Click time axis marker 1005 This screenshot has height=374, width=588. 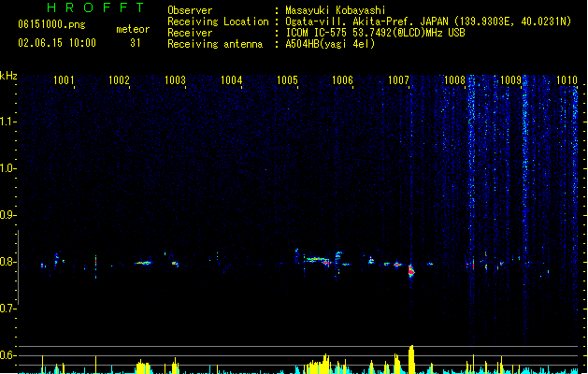coord(287,80)
